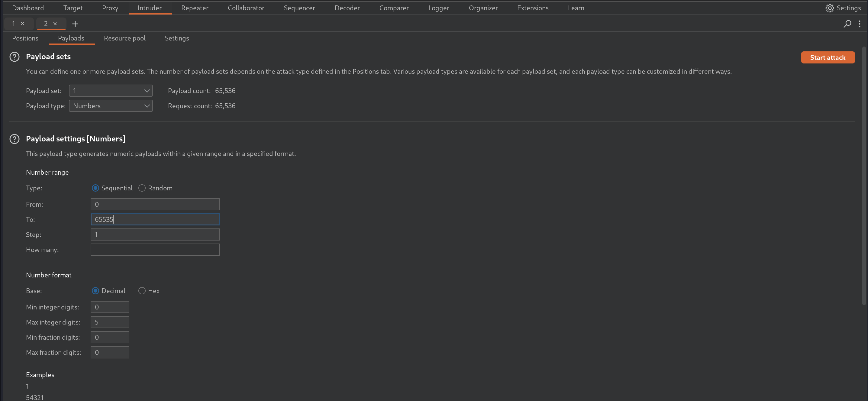Expand the Payload set dropdown
The height and width of the screenshot is (401, 868).
(111, 91)
